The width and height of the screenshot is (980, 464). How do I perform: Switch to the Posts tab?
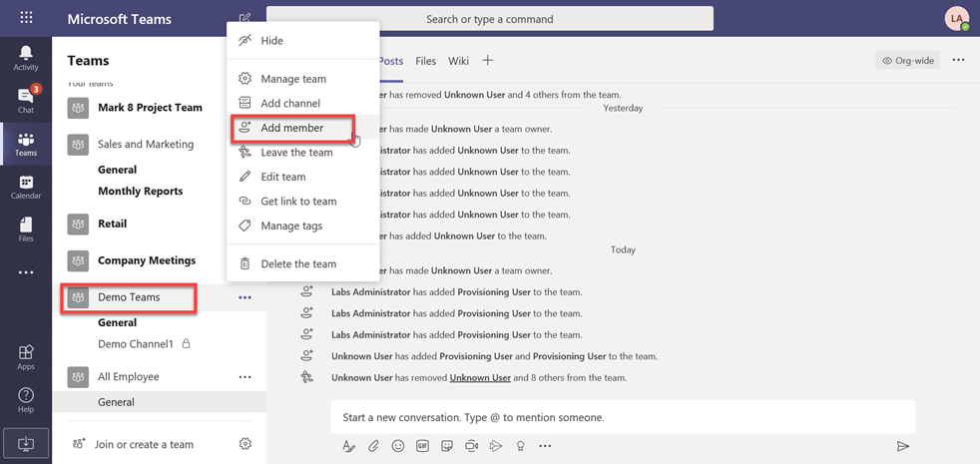click(x=390, y=61)
